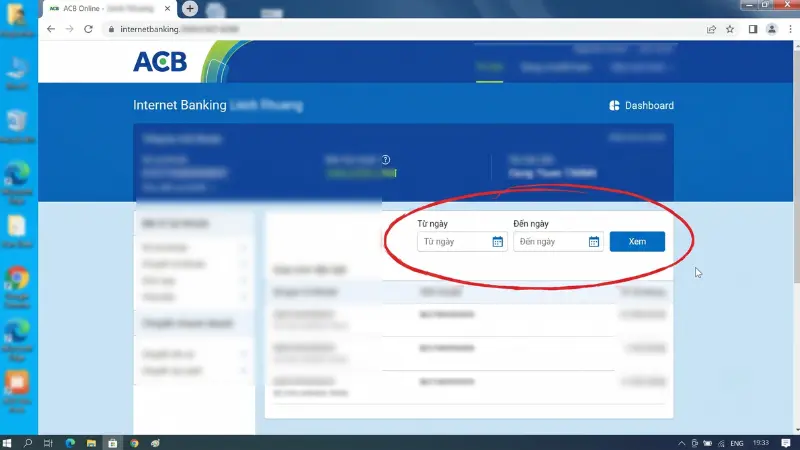
Task: Open the notification center icon
Action: pos(786,443)
